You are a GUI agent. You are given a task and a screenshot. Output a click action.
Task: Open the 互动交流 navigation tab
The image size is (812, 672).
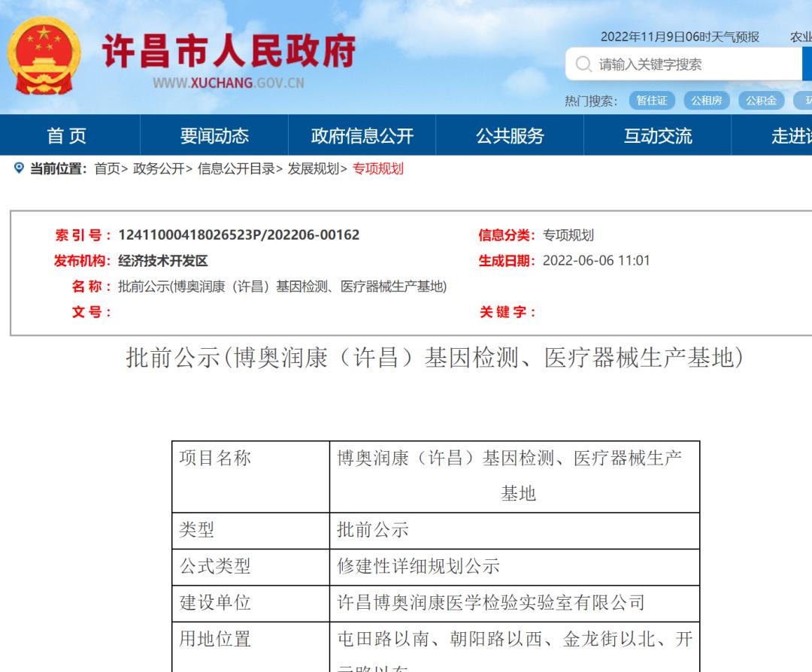[656, 135]
